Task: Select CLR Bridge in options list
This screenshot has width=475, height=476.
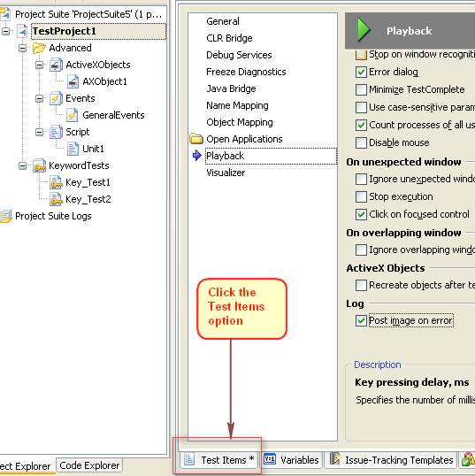Action: point(229,38)
